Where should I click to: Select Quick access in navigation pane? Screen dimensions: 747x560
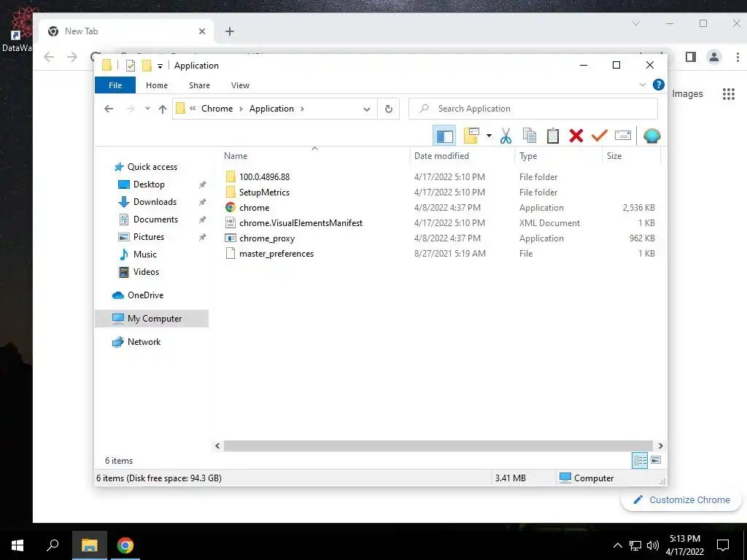click(152, 167)
